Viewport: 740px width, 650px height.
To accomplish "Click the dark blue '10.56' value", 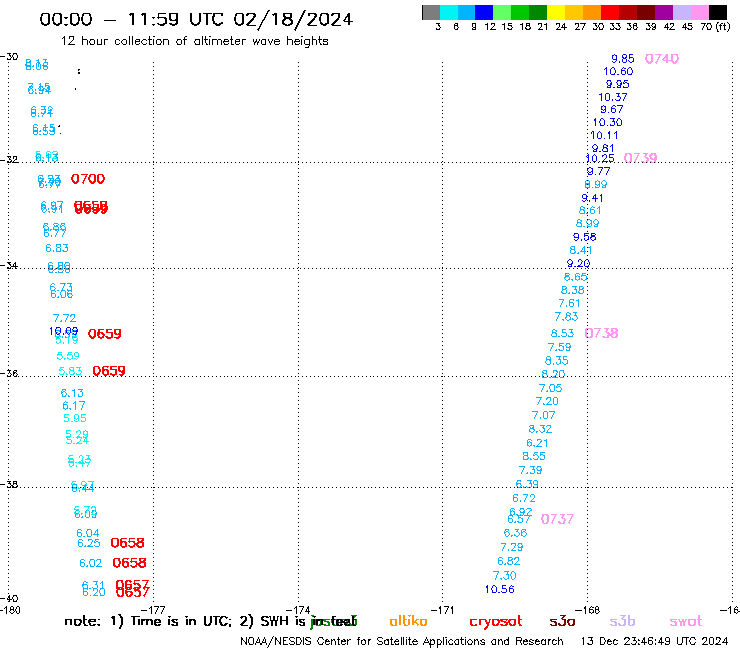I will (x=500, y=590).
